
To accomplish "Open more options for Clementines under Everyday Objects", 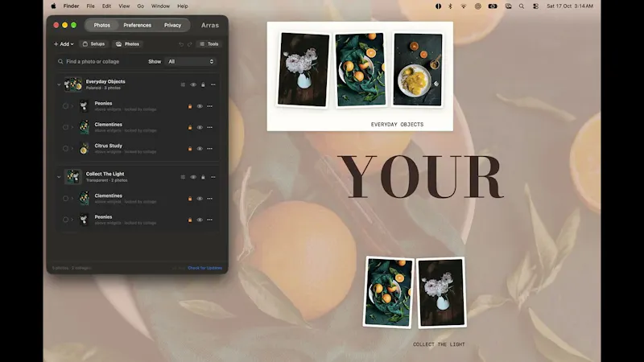I will [x=210, y=127].
